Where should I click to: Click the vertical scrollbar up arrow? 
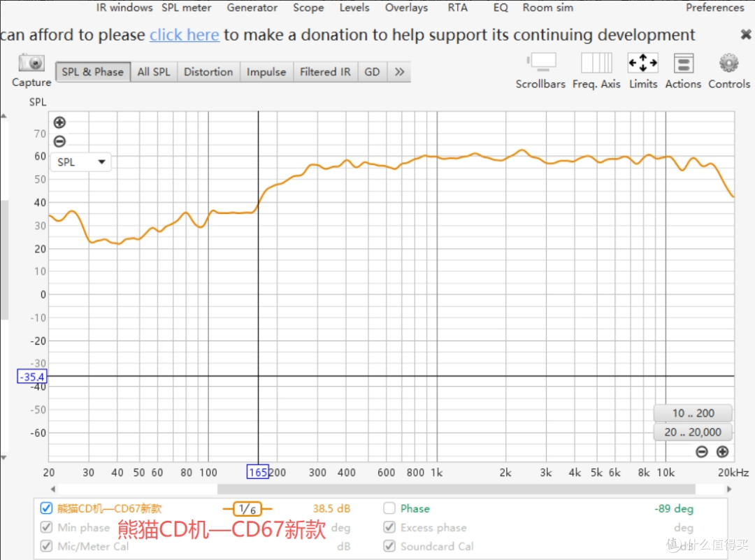(3, 115)
